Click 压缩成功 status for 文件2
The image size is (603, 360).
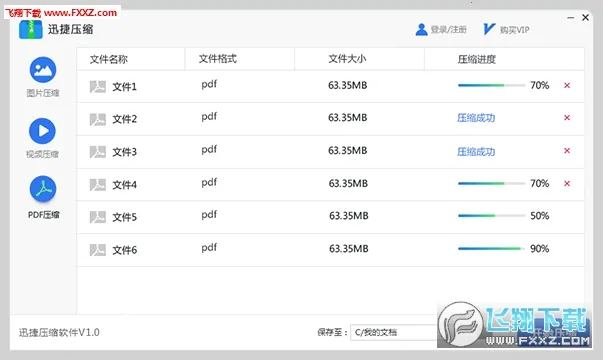(x=476, y=118)
